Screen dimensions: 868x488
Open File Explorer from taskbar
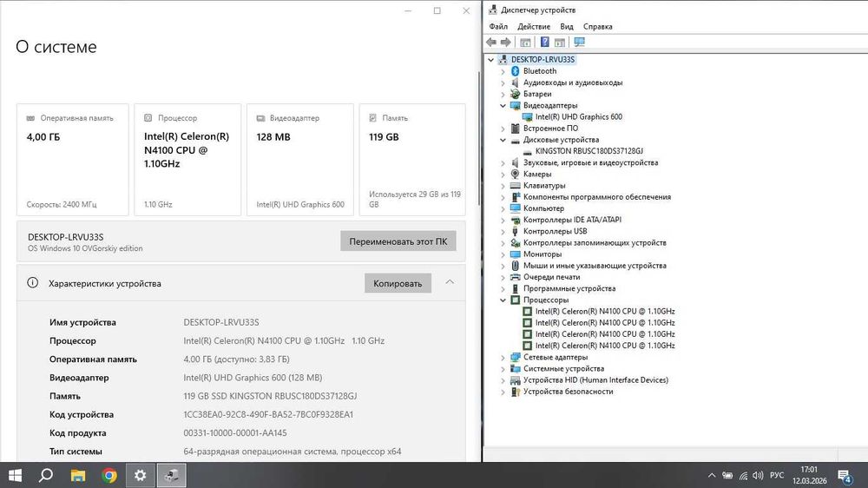[78, 475]
